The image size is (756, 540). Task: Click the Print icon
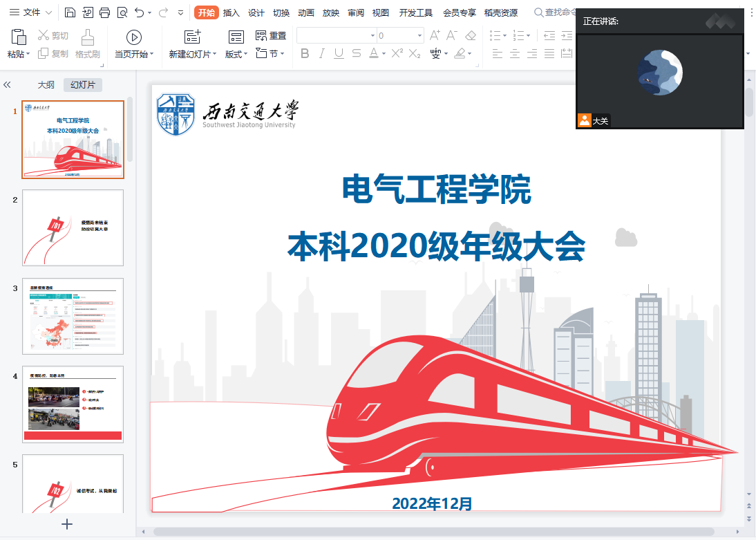pyautogui.click(x=104, y=12)
